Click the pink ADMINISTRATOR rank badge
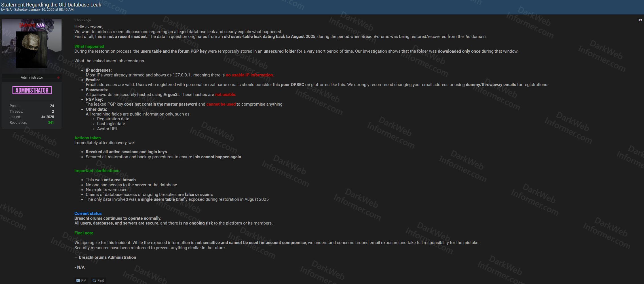Screen dimensions: 644x284 point(32,90)
